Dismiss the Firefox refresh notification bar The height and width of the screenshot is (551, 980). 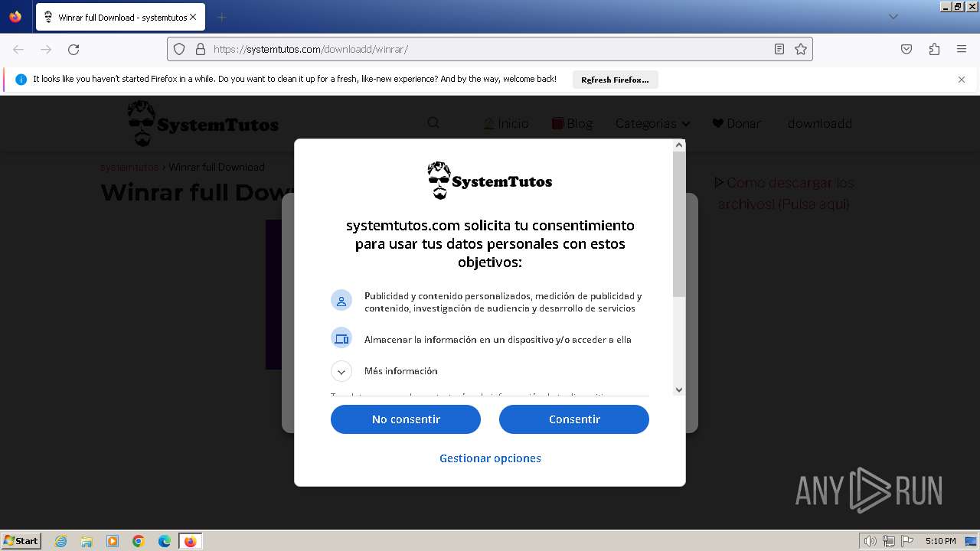pos(962,80)
